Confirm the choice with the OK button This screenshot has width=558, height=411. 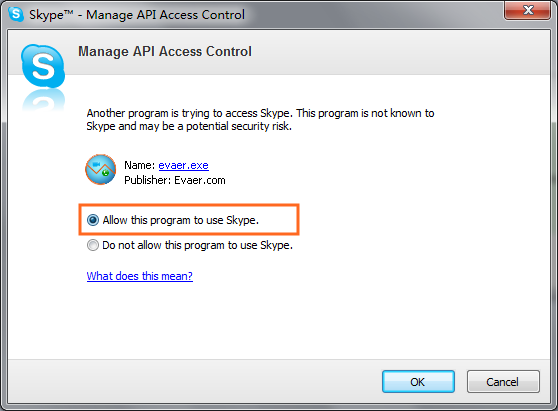(x=418, y=382)
